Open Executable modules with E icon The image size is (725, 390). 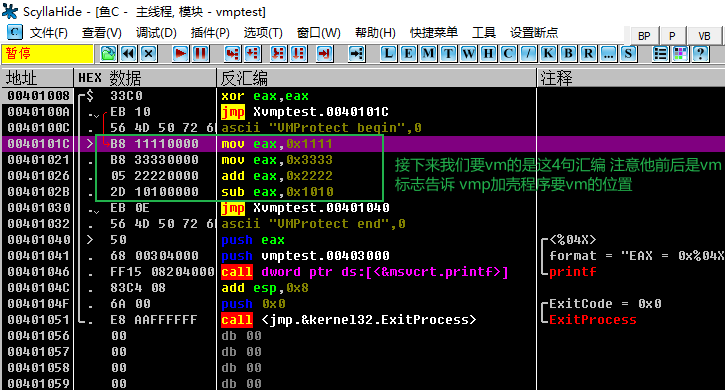[x=408, y=54]
